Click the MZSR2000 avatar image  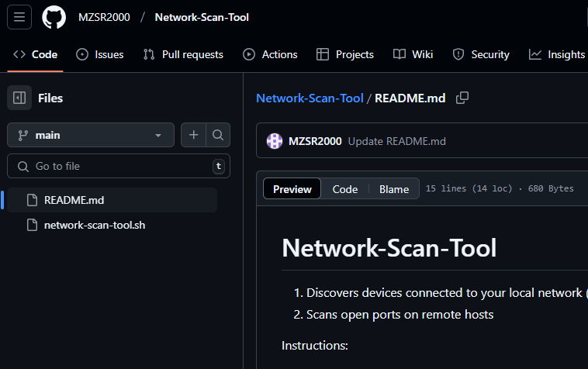(x=275, y=141)
